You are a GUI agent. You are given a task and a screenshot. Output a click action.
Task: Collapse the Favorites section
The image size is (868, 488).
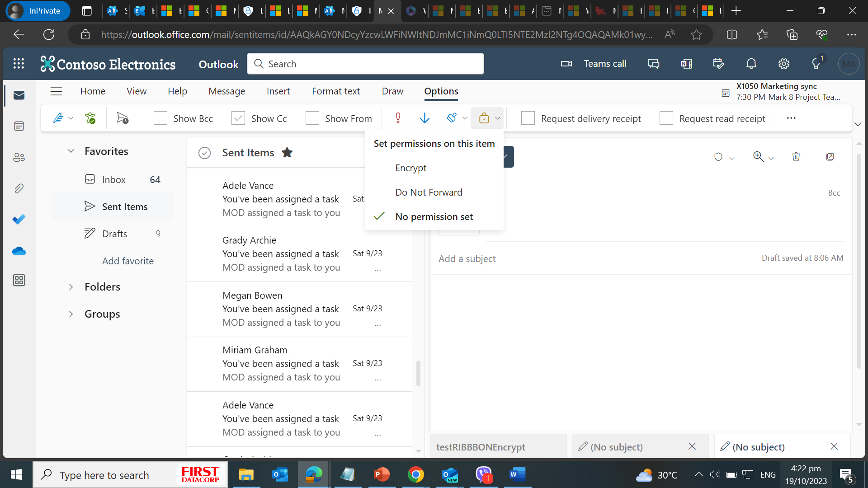point(71,151)
